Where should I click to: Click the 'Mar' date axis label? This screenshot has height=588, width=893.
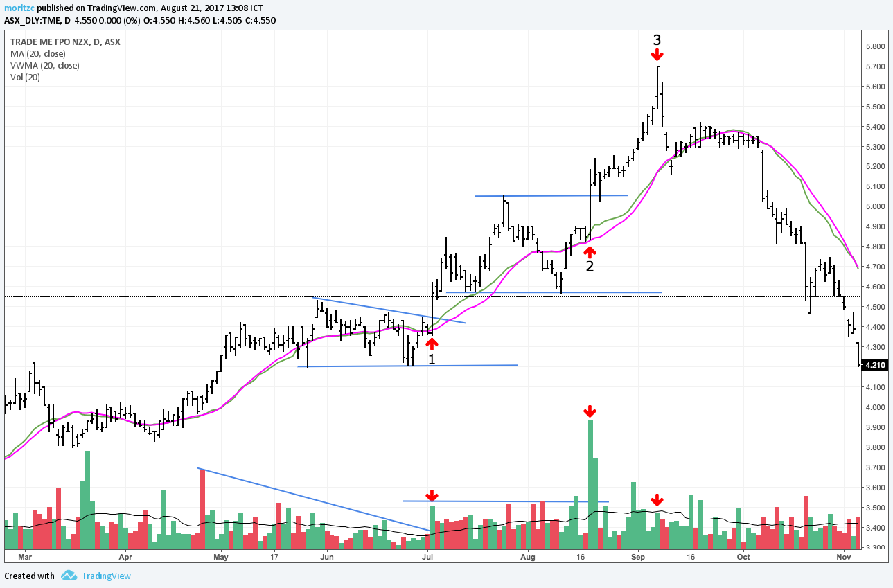[24, 556]
